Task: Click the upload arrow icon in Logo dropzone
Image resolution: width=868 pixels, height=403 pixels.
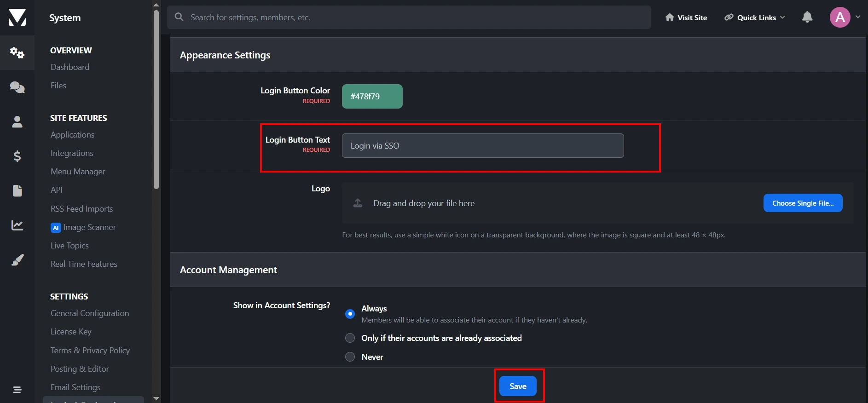Action: 358,203
